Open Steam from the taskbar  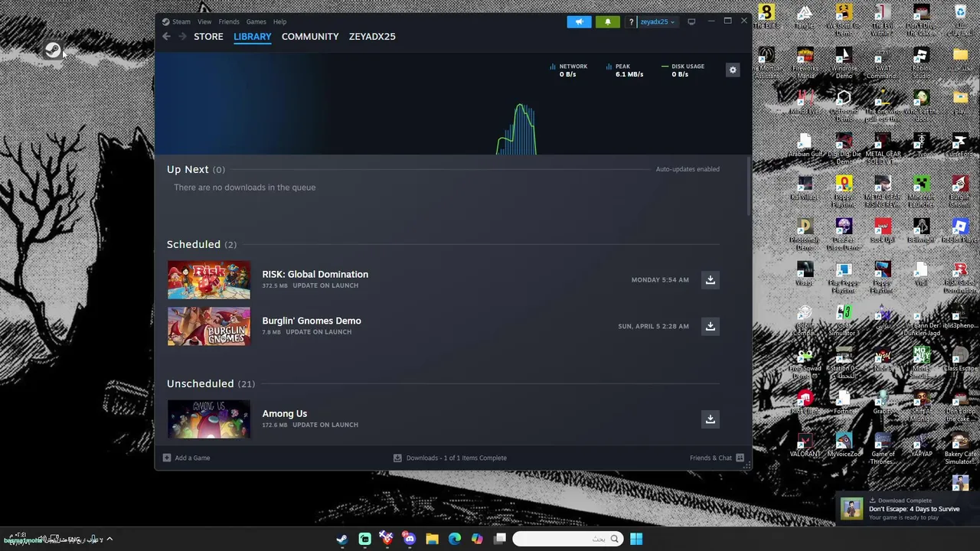[x=341, y=539]
